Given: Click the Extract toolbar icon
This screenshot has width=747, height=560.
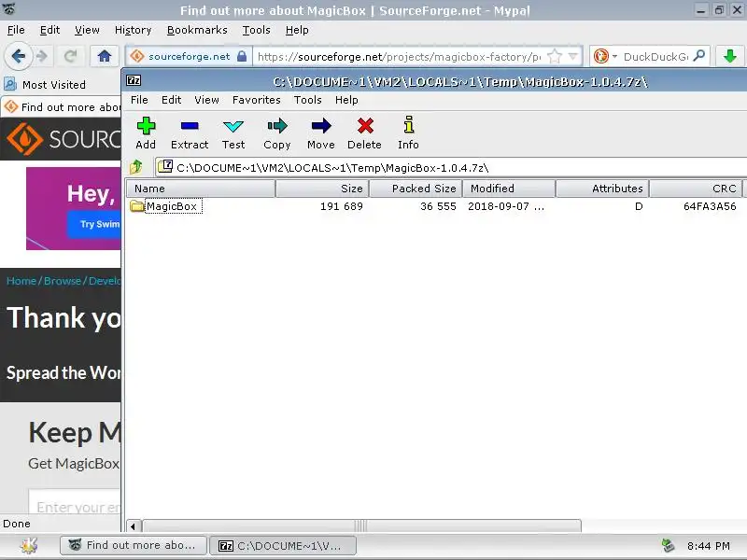Looking at the screenshot, I should click(190, 126).
